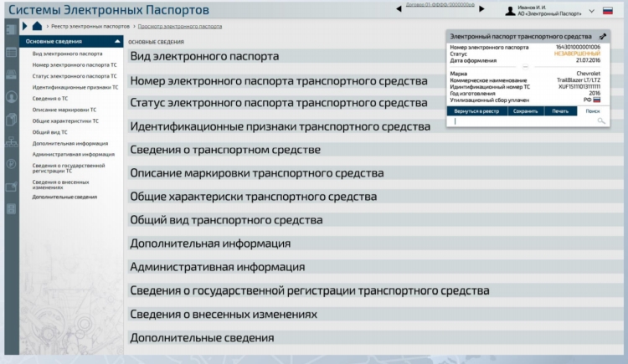This screenshot has width=628, height=364.
Task: Open Просмотр электронного паспорта breadcrumb link
Action: [180, 27]
